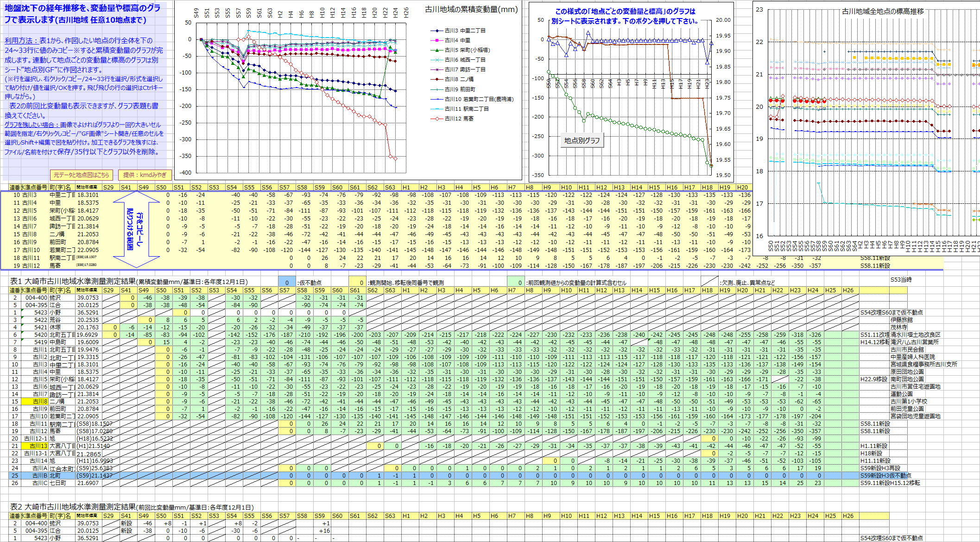Screen dimensions: 980x542
Task: Select cell 古川C
Action: [x=34, y=483]
